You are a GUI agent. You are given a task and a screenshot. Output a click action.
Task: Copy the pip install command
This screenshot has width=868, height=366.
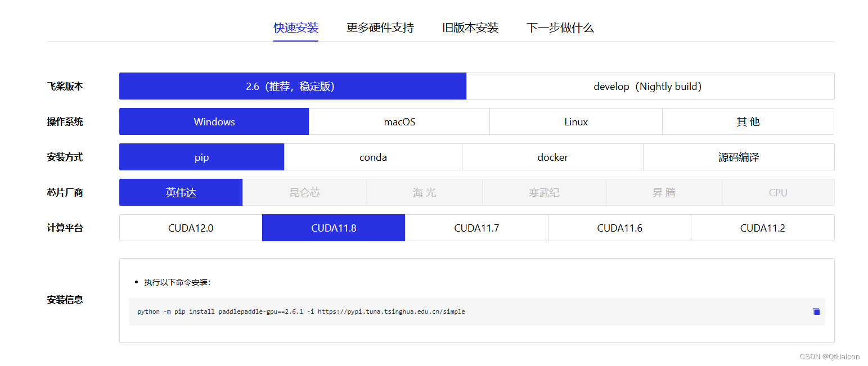816,311
